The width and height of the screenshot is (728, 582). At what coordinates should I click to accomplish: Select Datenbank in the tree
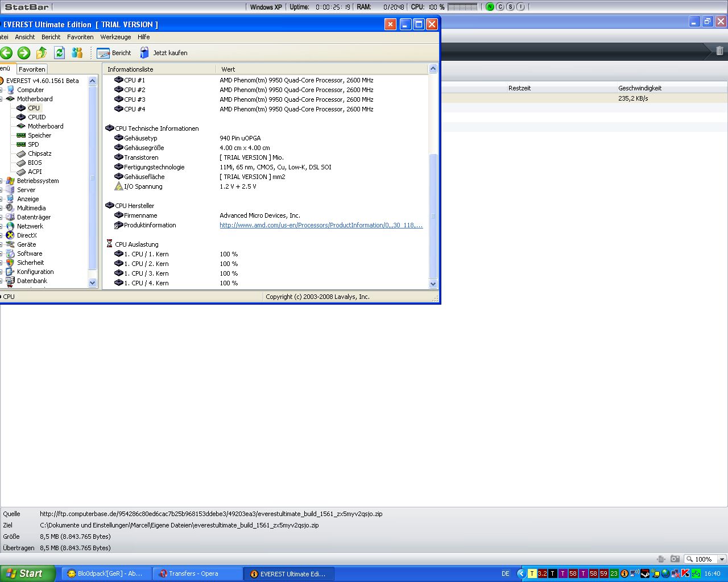click(x=32, y=281)
